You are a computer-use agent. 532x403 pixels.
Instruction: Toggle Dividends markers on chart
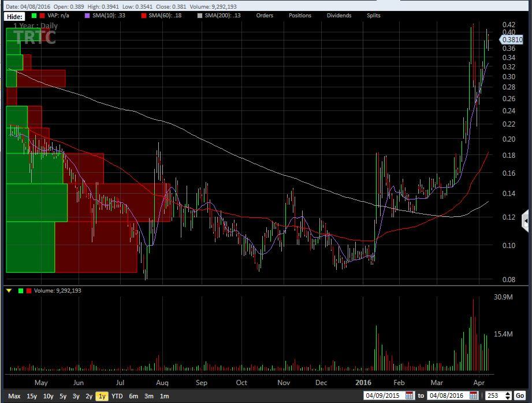tap(338, 16)
